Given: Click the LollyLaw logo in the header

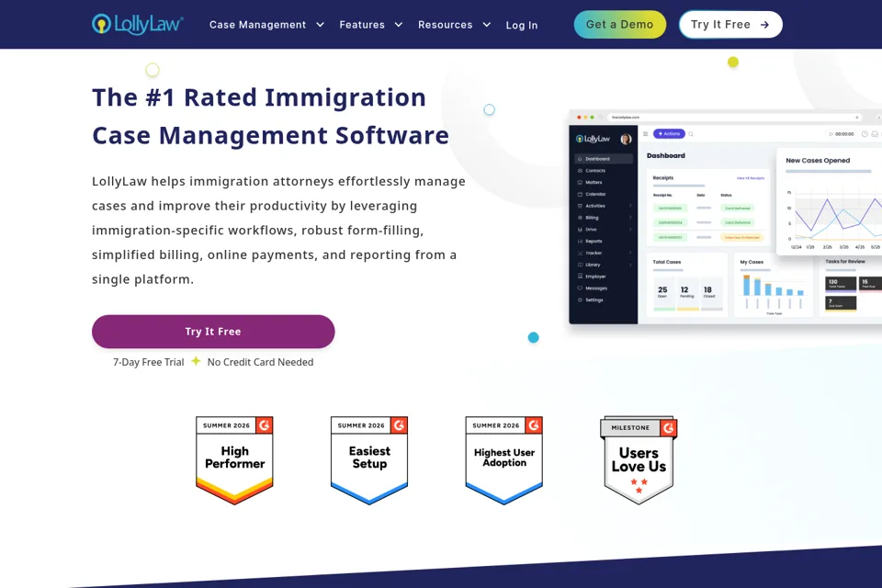Looking at the screenshot, I should tap(137, 24).
